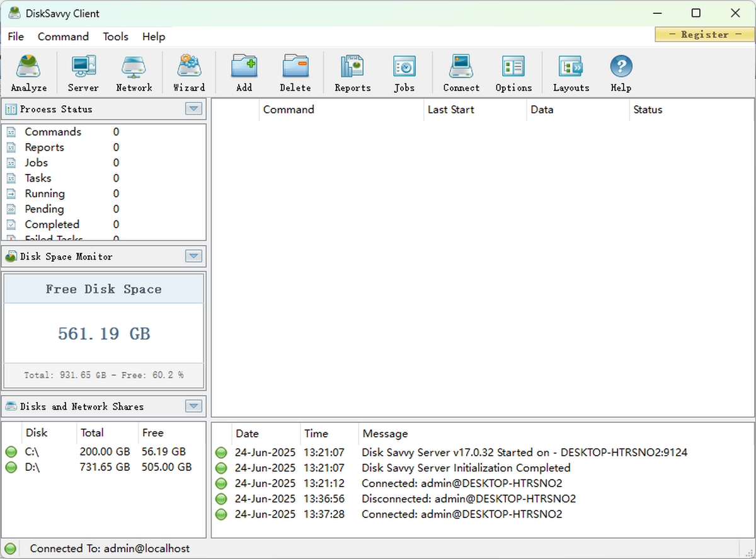756x559 pixels.
Task: Open DiskSavvy Help
Action: pos(620,72)
